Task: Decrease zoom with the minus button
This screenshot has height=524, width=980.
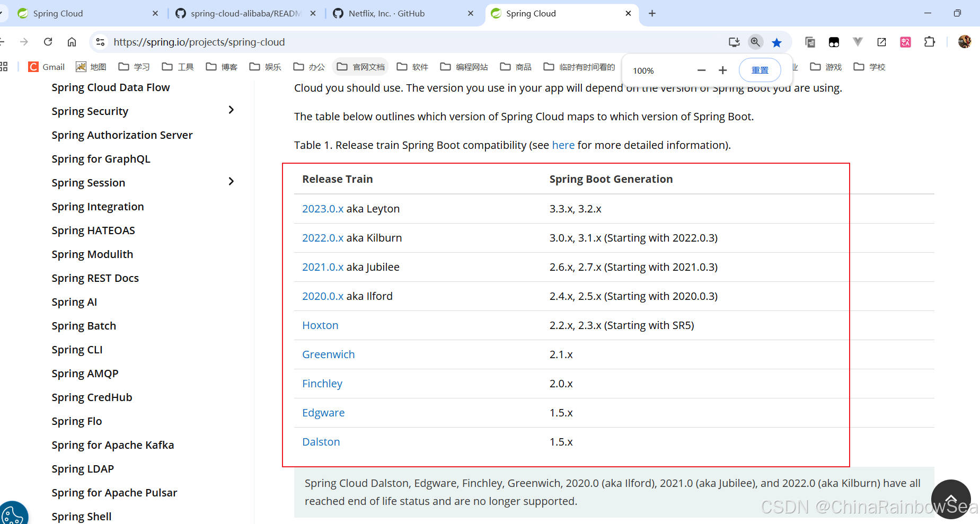Action: pos(702,70)
